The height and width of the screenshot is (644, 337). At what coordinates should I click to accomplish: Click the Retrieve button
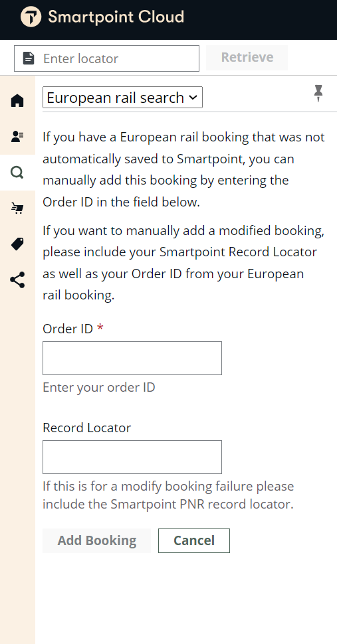point(247,58)
